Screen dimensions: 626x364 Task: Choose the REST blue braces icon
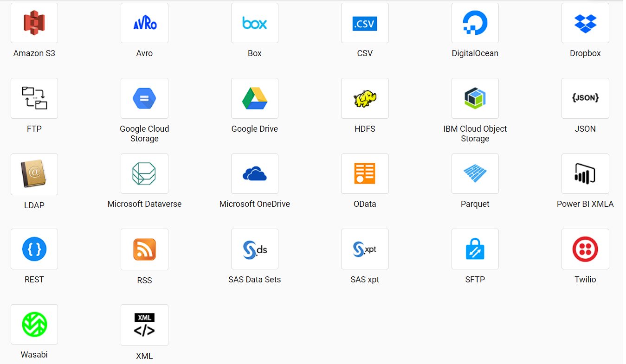point(34,249)
